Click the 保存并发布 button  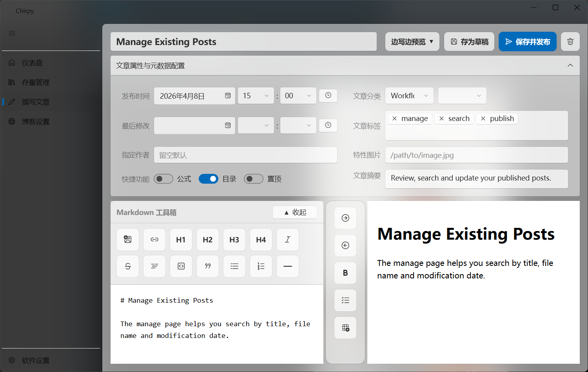point(527,42)
